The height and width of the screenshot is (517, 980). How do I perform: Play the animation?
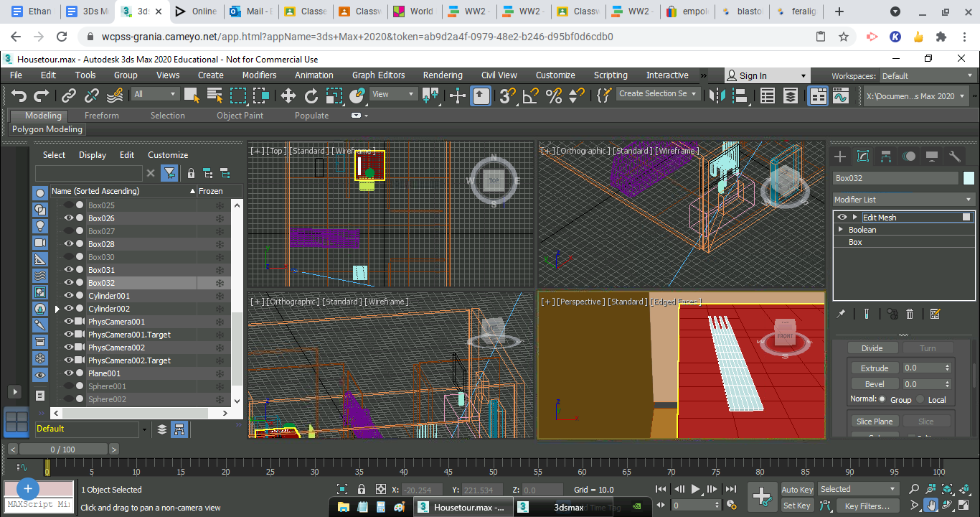pyautogui.click(x=695, y=489)
